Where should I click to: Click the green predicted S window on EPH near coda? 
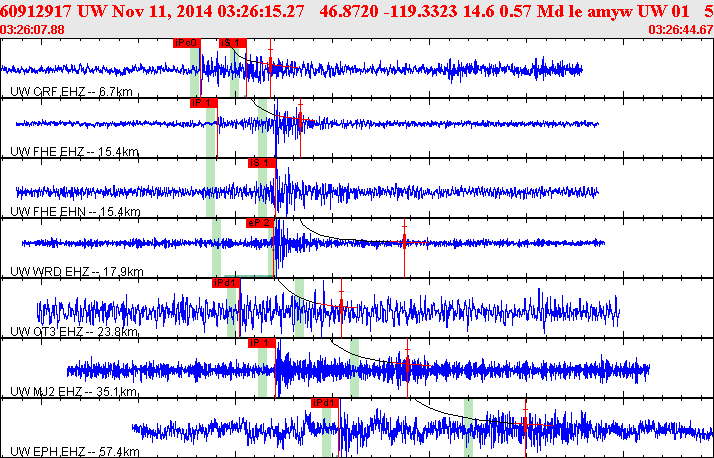(468, 428)
